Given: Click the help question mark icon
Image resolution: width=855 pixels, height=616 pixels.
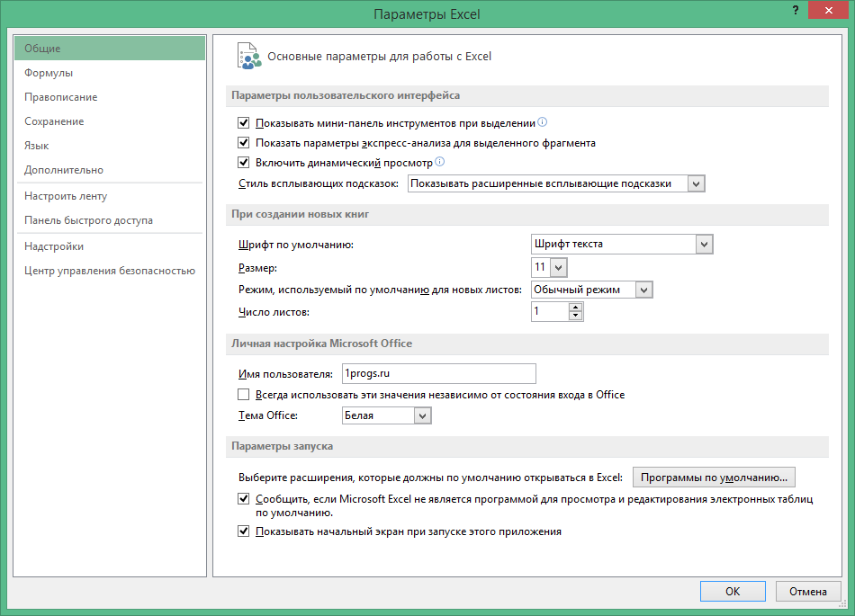Looking at the screenshot, I should click(796, 11).
